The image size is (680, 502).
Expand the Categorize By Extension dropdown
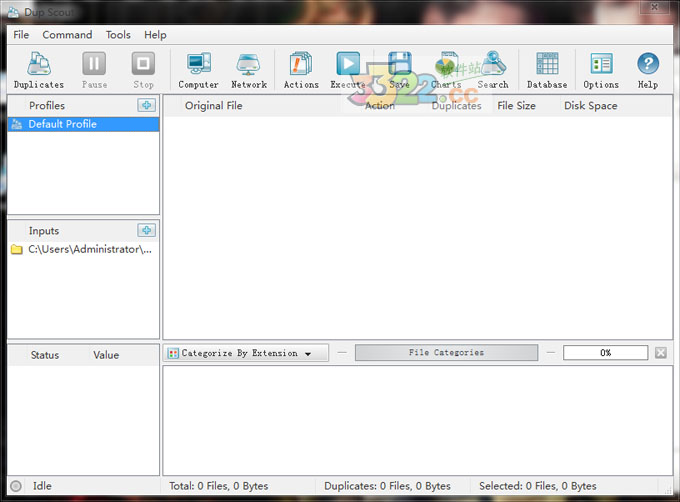click(x=246, y=353)
